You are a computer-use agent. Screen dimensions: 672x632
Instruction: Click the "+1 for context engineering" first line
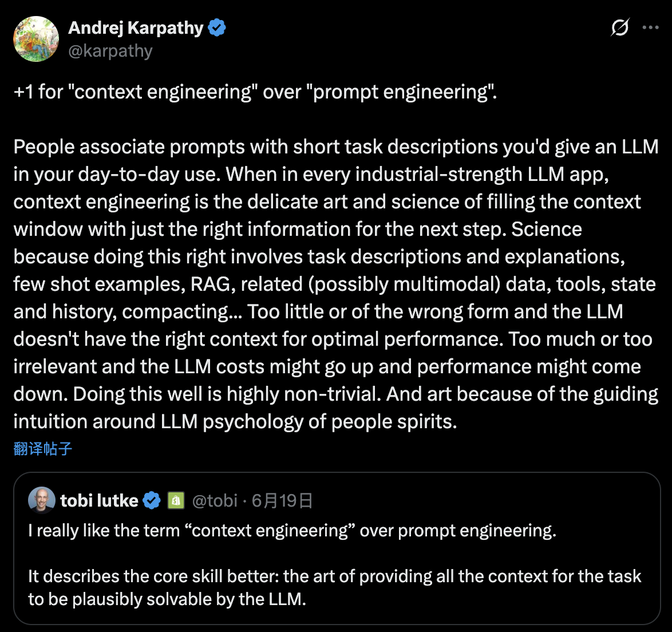255,92
